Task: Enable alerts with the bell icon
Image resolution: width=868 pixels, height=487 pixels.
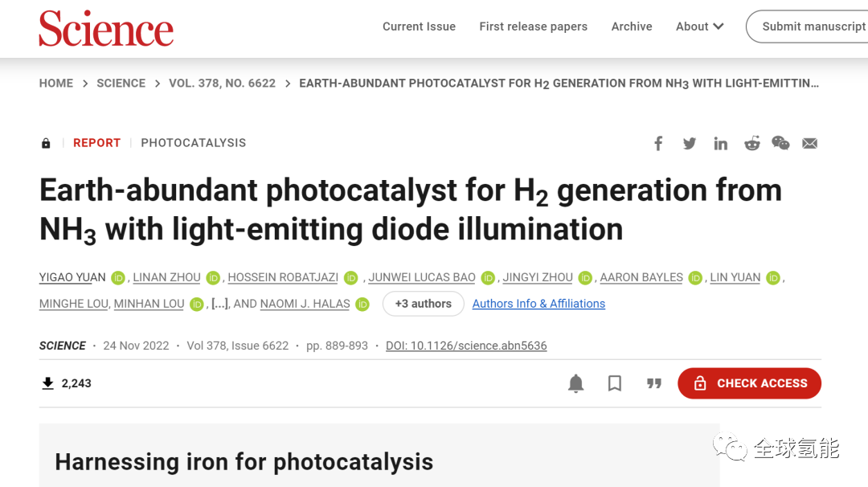Action: coord(575,383)
